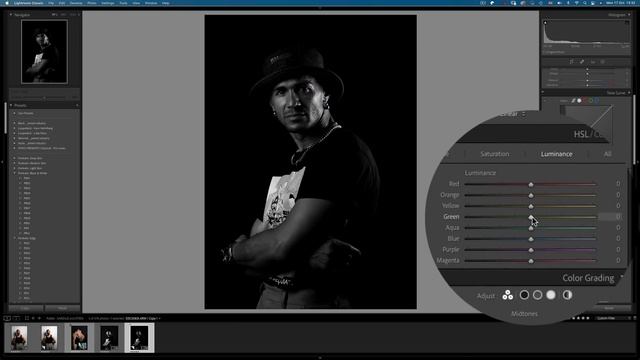The width and height of the screenshot is (640, 360).
Task: Select the Crop Overlay tool in tool strip
Action: pyautogui.click(x=571, y=62)
